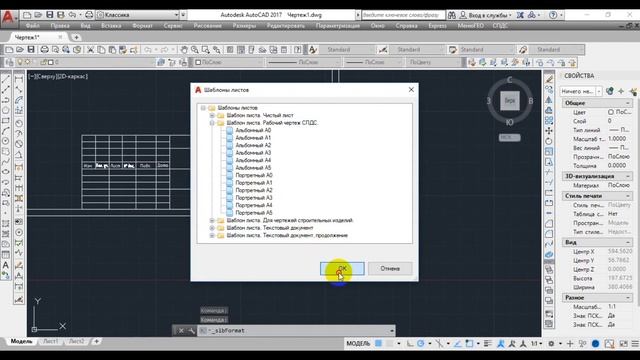Screen dimensions: 640x360
Task: Open the Dimension Style Standard dropdown
Action: coord(416,50)
